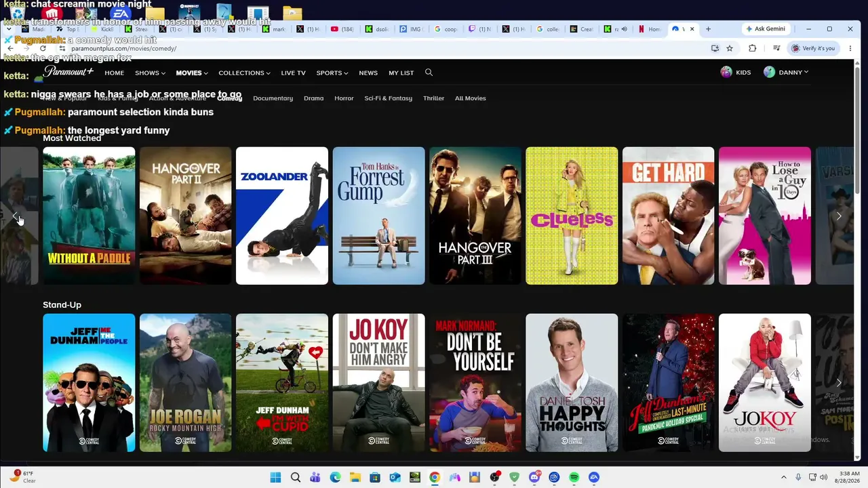Open the Without a Paddle poster
The width and height of the screenshot is (868, 488).
89,216
